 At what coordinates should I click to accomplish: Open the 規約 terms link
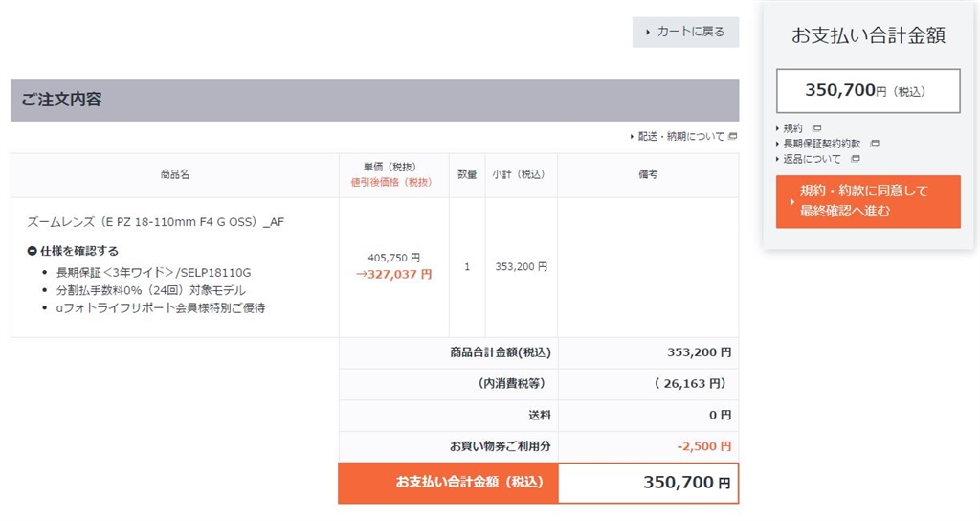click(793, 127)
